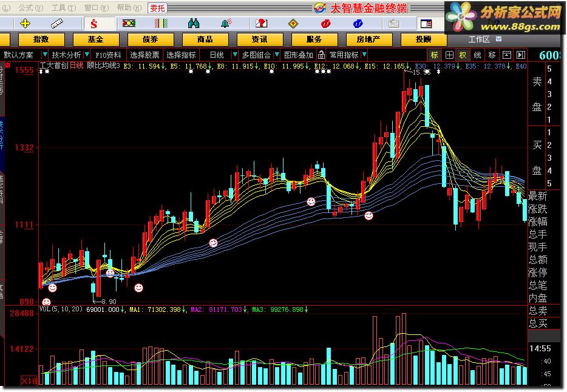The width and height of the screenshot is (567, 392).
Task: Open the question mark help flag icon
Action: (x=261, y=24)
